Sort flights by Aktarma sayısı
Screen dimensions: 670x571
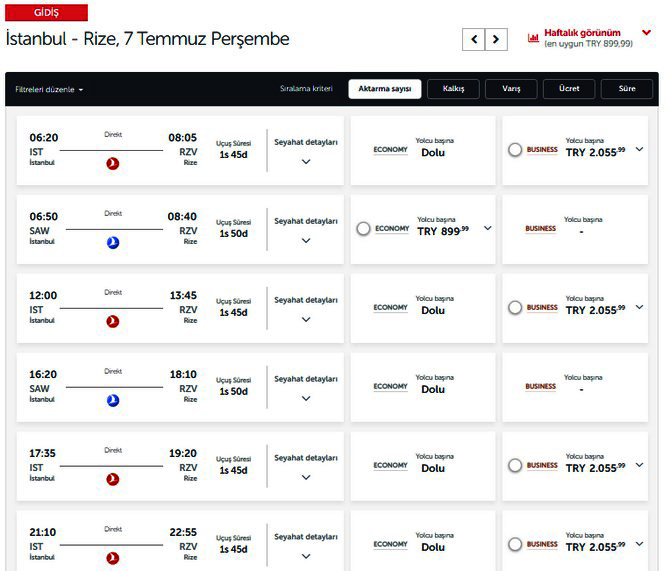pos(385,89)
